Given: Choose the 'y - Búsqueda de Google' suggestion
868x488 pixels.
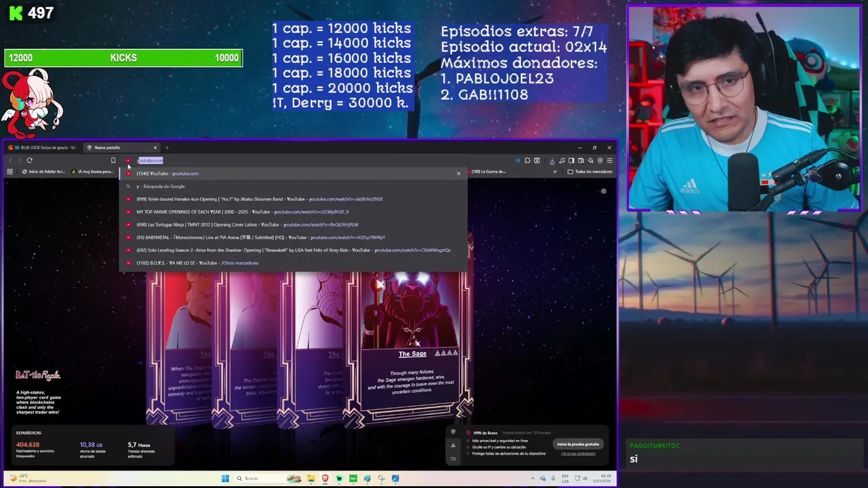Looking at the screenshot, I should pyautogui.click(x=293, y=186).
